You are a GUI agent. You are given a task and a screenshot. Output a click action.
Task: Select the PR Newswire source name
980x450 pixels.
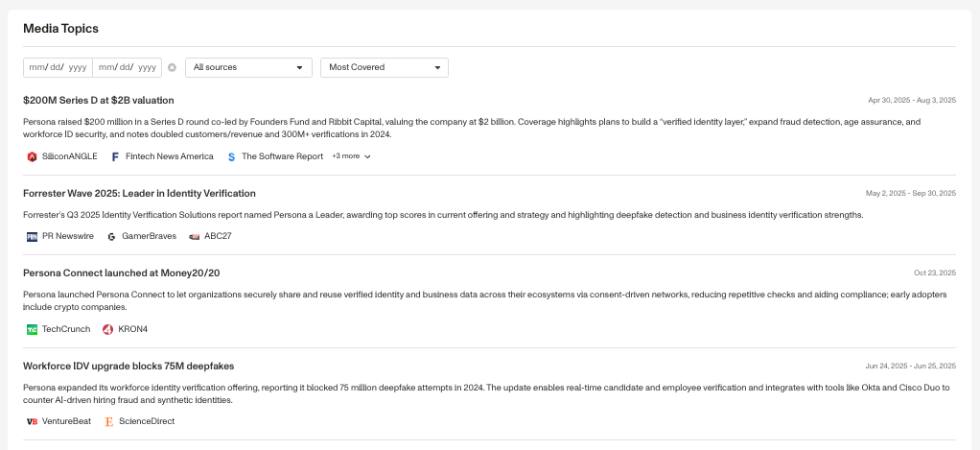point(68,237)
